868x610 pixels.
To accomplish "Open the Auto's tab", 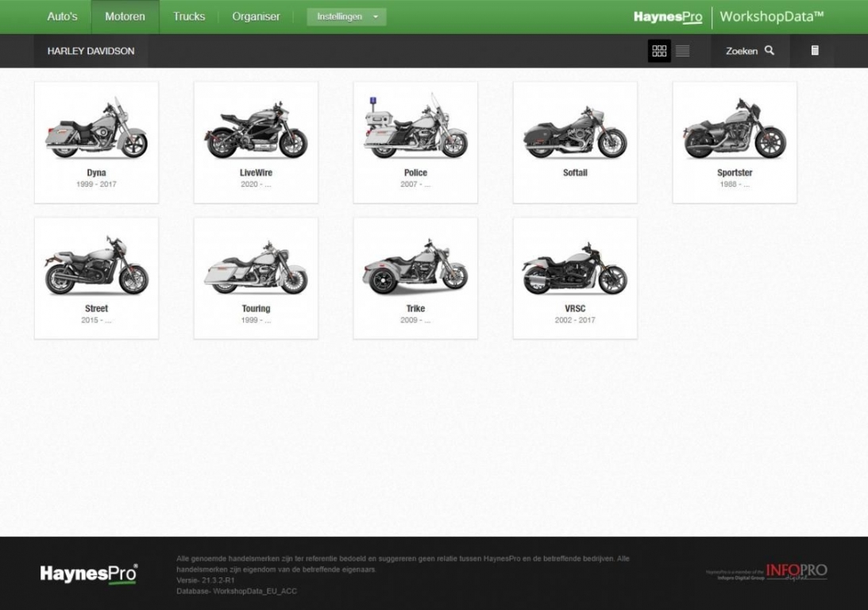I will pyautogui.click(x=62, y=17).
